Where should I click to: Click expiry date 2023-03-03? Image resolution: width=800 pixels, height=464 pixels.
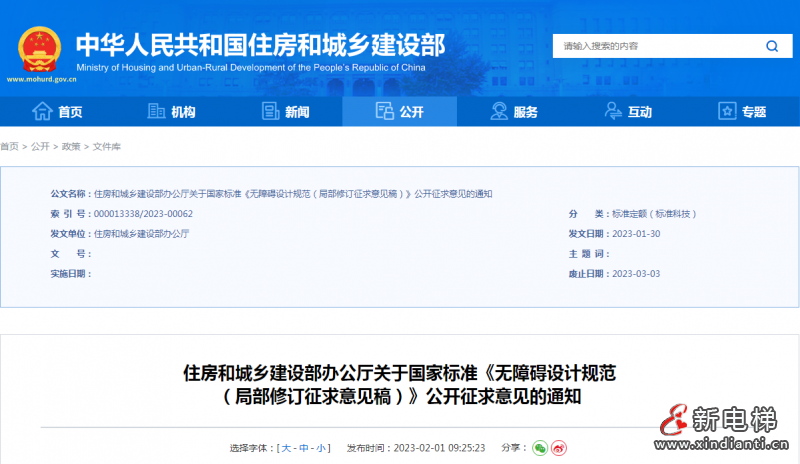(636, 274)
